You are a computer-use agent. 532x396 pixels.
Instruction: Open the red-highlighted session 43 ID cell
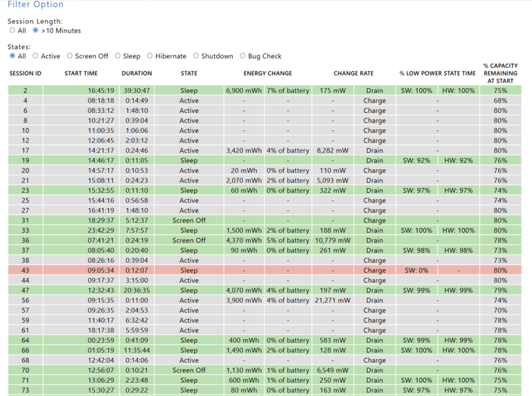click(x=26, y=270)
